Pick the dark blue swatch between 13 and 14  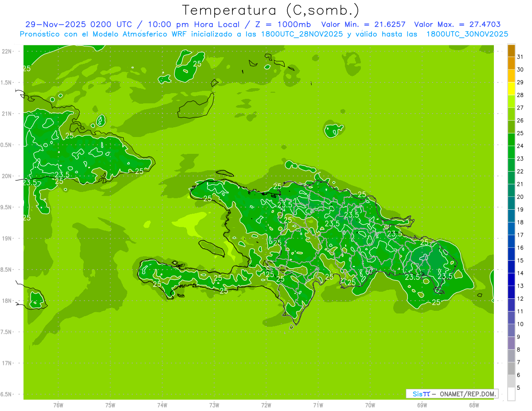(x=511, y=279)
